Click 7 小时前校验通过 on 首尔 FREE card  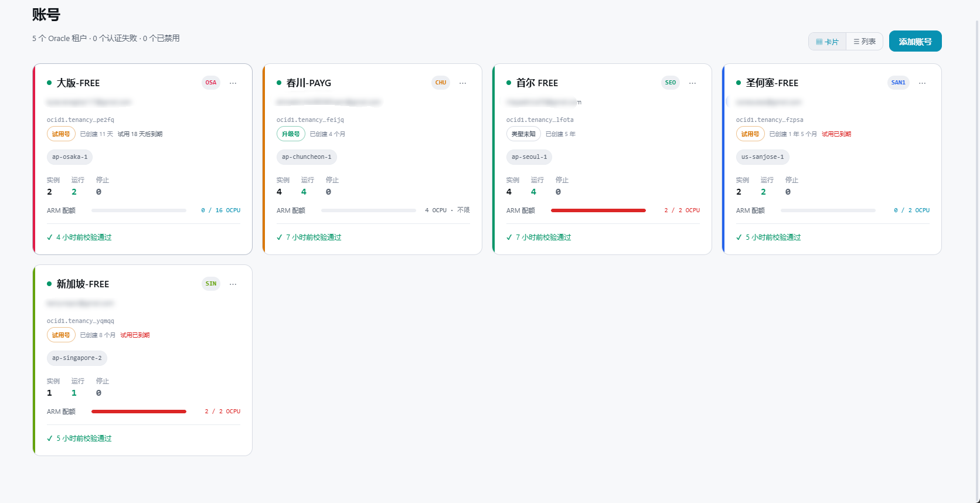pyautogui.click(x=543, y=237)
